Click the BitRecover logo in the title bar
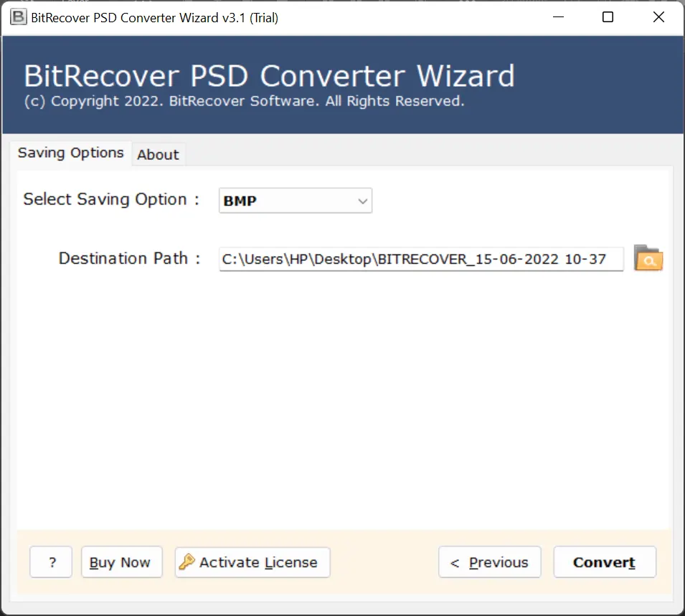 click(17, 16)
